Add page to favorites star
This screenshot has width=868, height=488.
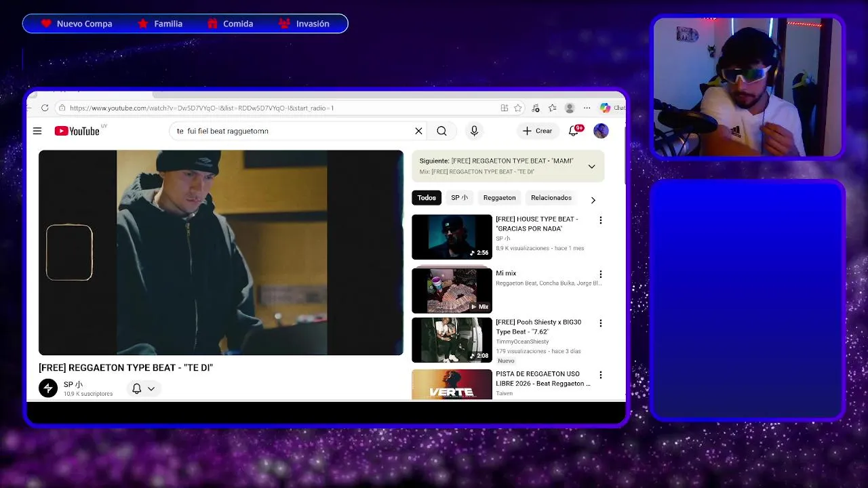pyautogui.click(x=518, y=108)
